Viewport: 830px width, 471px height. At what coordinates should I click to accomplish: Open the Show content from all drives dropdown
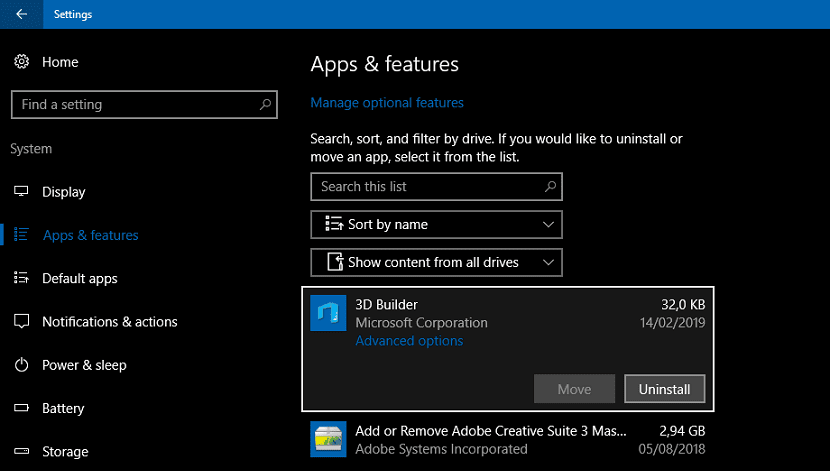tap(436, 262)
